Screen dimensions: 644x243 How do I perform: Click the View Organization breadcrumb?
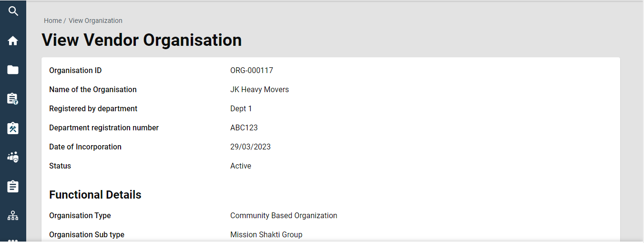(x=95, y=21)
